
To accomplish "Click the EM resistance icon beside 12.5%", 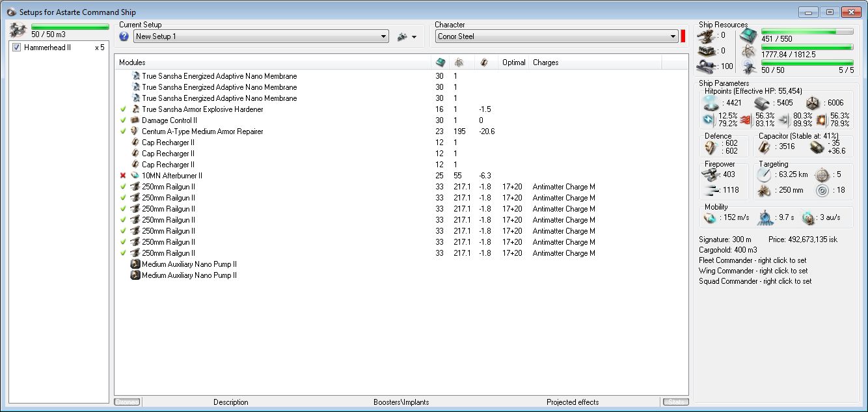I will (x=709, y=120).
